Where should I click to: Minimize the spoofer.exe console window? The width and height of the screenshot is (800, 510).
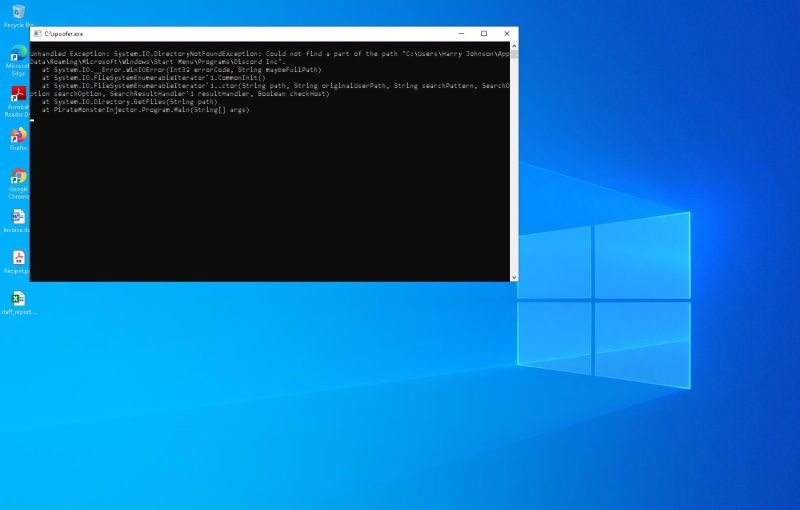coord(461,34)
